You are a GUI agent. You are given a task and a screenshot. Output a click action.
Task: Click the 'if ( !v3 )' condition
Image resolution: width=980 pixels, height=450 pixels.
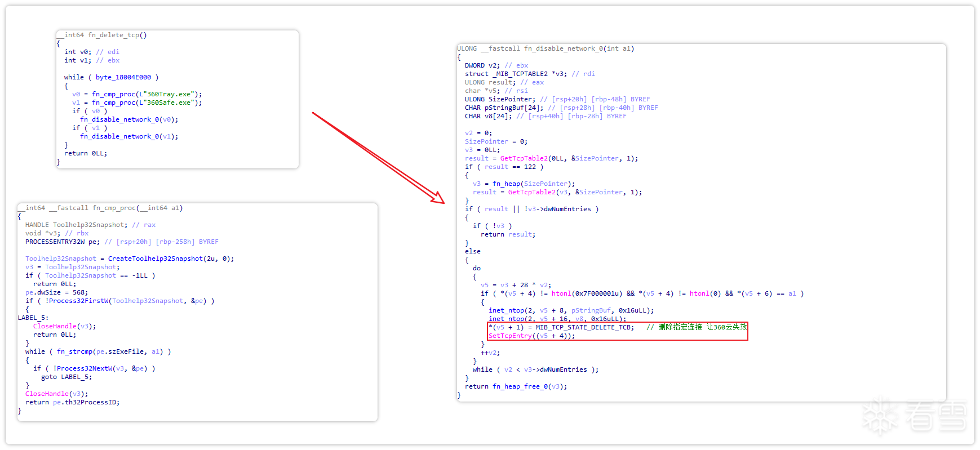(493, 226)
